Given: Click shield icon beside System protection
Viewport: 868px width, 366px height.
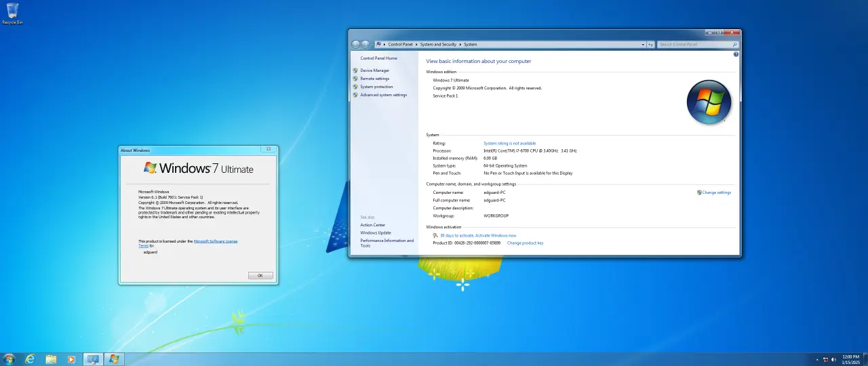Looking at the screenshot, I should pyautogui.click(x=355, y=87).
